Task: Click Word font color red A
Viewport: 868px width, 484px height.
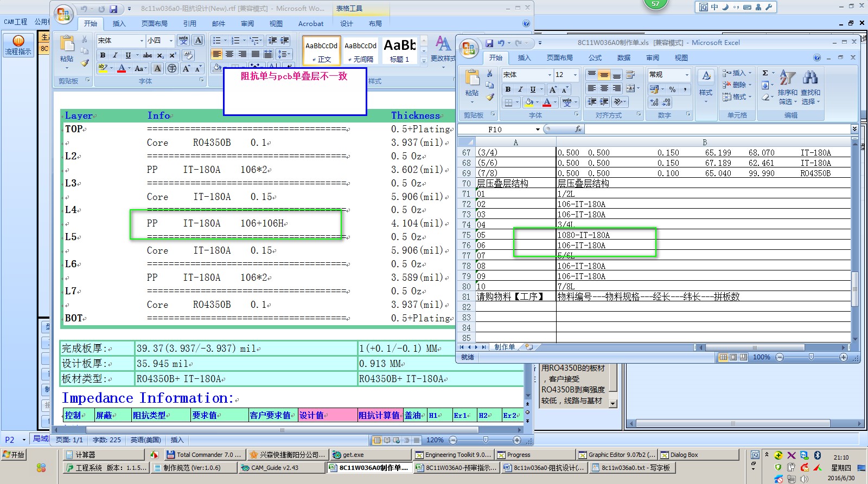Action: click(x=122, y=68)
